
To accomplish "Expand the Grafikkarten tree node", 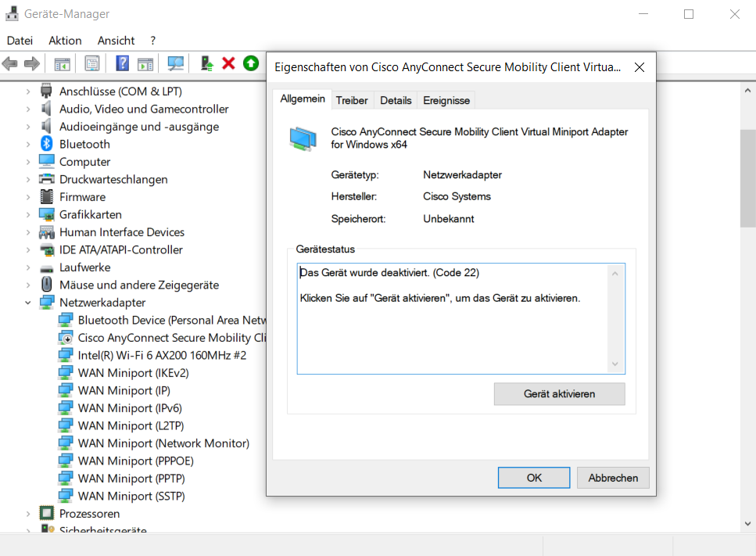I will point(28,214).
